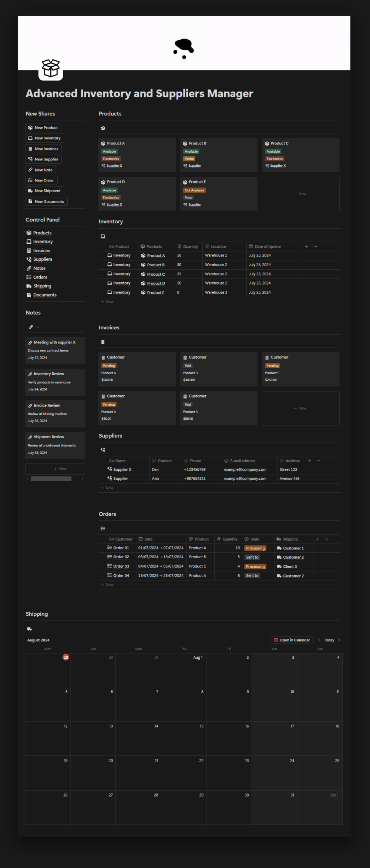
Task: Open the Orders view tab icon
Action: [x=103, y=529]
